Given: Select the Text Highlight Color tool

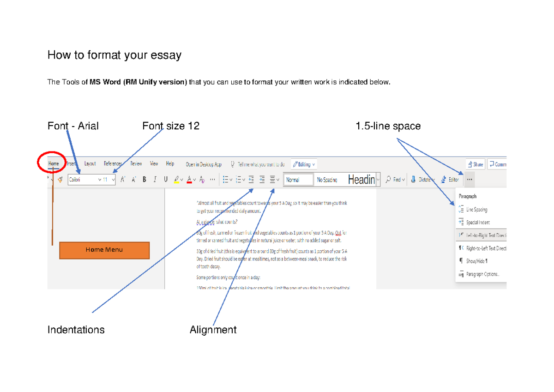Looking at the screenshot, I should click(x=176, y=178).
